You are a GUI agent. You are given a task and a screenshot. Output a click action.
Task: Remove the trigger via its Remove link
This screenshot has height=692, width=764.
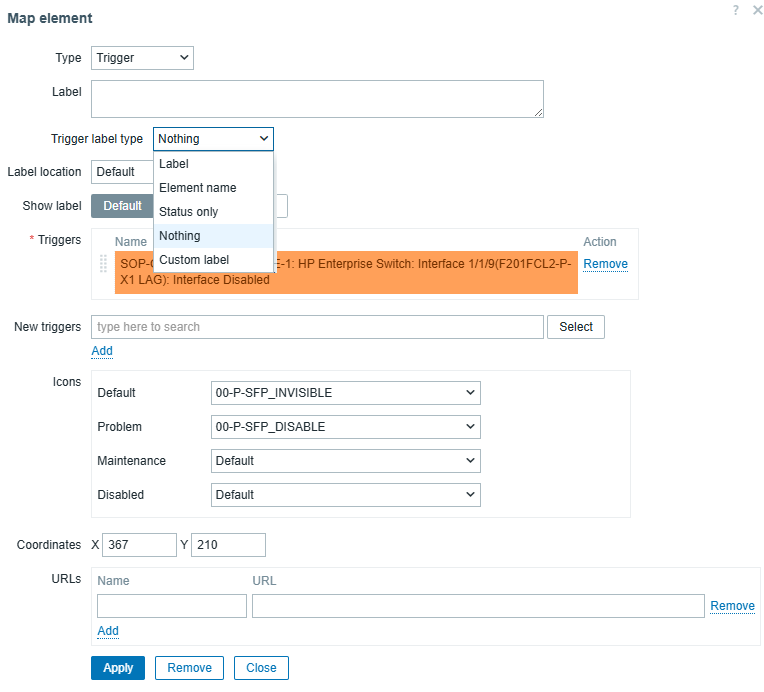click(605, 264)
